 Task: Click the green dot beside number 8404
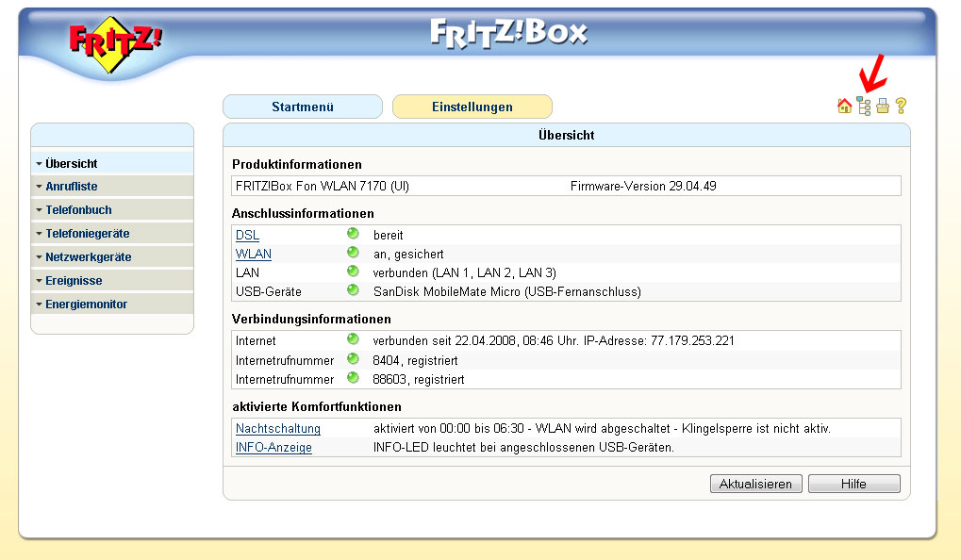(353, 358)
